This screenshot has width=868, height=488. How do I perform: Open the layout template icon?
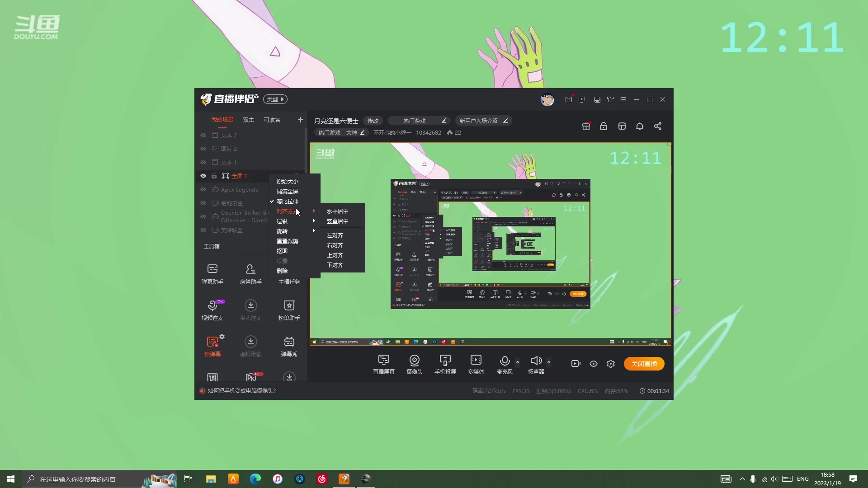click(x=622, y=126)
